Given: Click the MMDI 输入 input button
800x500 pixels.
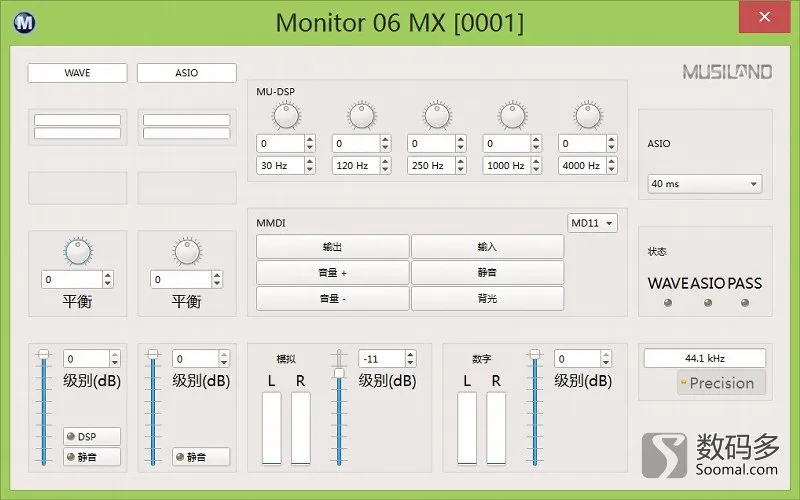Looking at the screenshot, I should (487, 247).
